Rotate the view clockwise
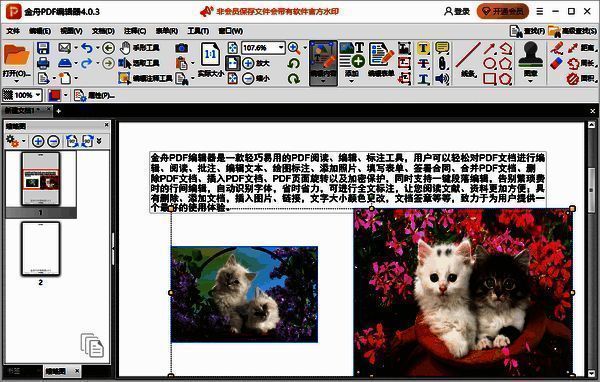 (294, 78)
